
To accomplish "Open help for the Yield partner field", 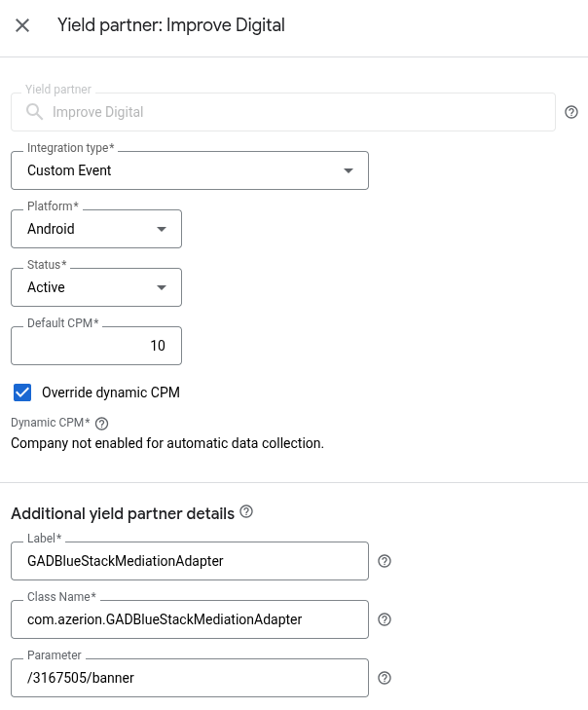I will (571, 112).
